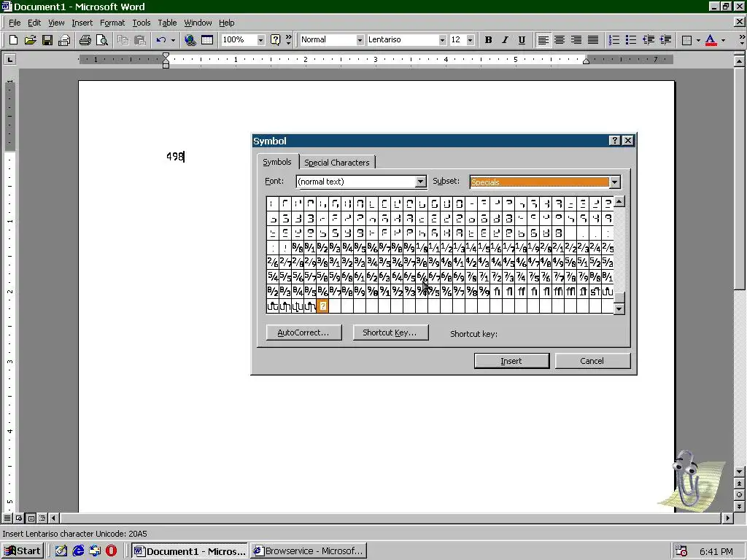Set right text alignment
Screen dimensions: 747x560
click(x=576, y=40)
